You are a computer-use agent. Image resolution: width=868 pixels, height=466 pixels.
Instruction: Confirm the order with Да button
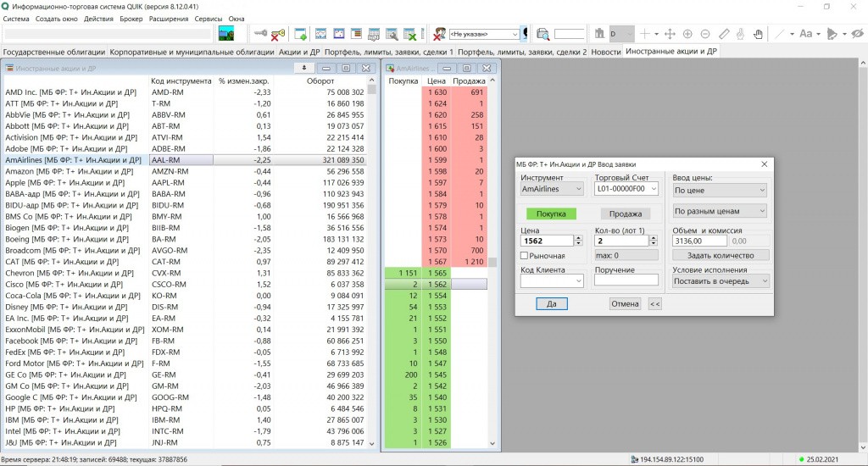click(x=551, y=303)
